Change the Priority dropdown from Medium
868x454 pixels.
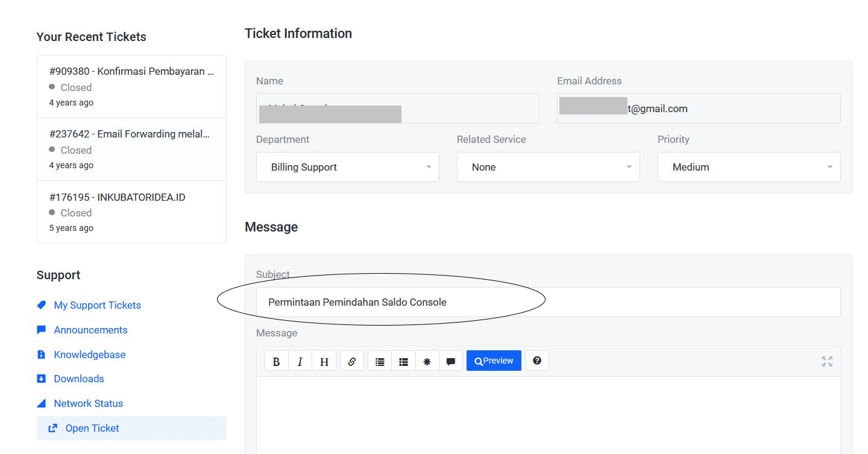748,166
